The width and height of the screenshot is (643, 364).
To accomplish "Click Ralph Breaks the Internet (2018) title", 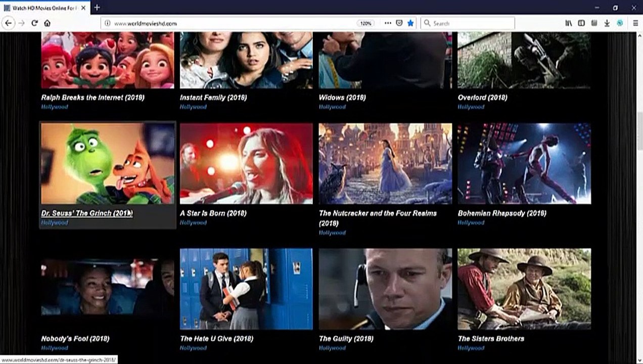I will click(93, 97).
